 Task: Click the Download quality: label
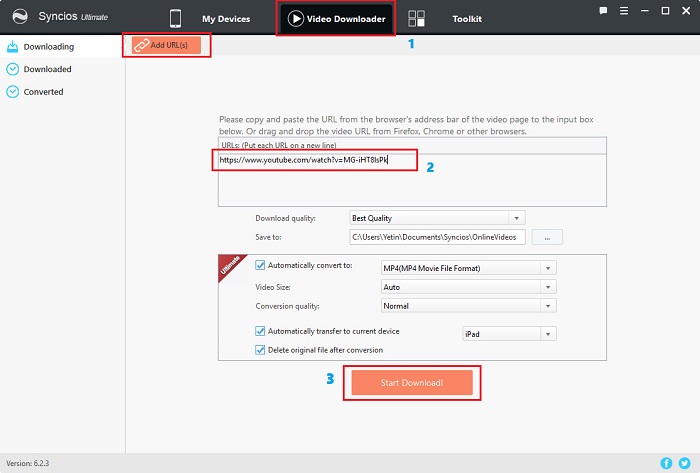click(285, 218)
